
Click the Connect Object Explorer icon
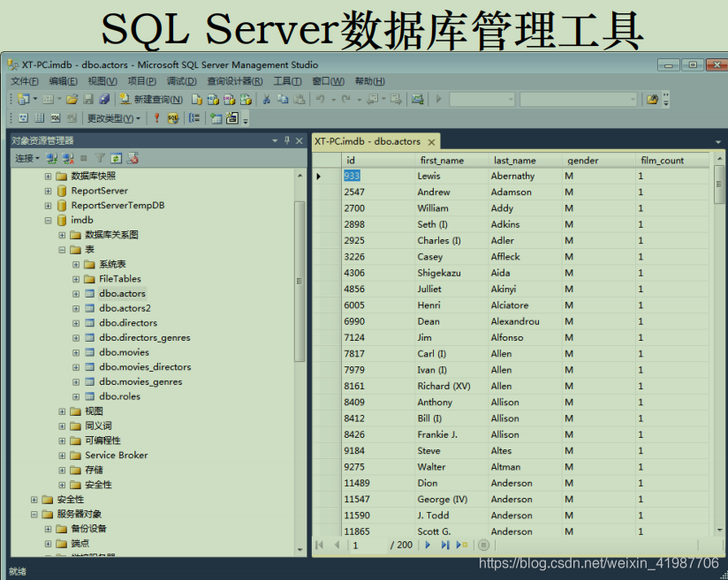point(51,159)
